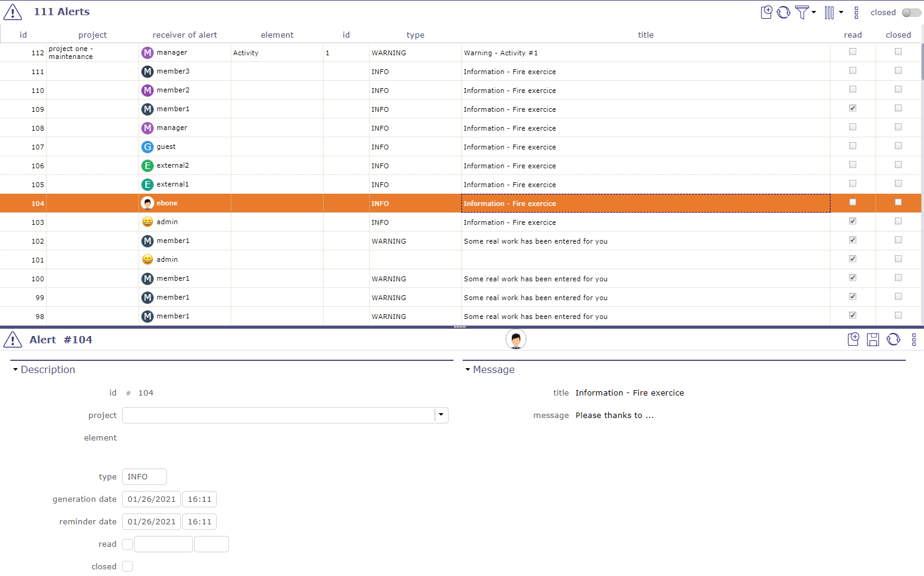Check the read checkbox in detail form

pos(127,544)
